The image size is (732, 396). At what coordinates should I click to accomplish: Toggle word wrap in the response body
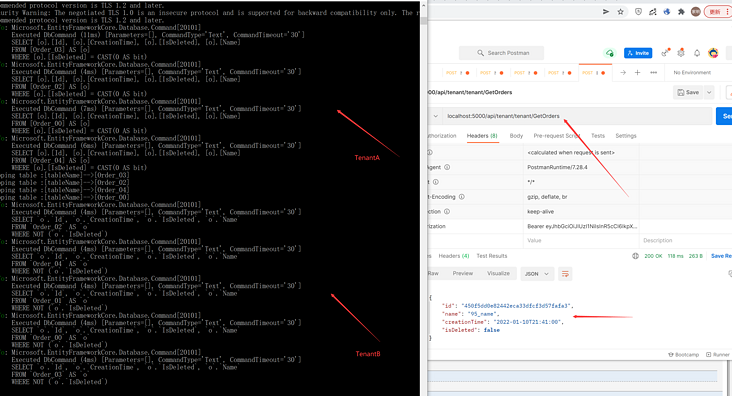point(565,274)
